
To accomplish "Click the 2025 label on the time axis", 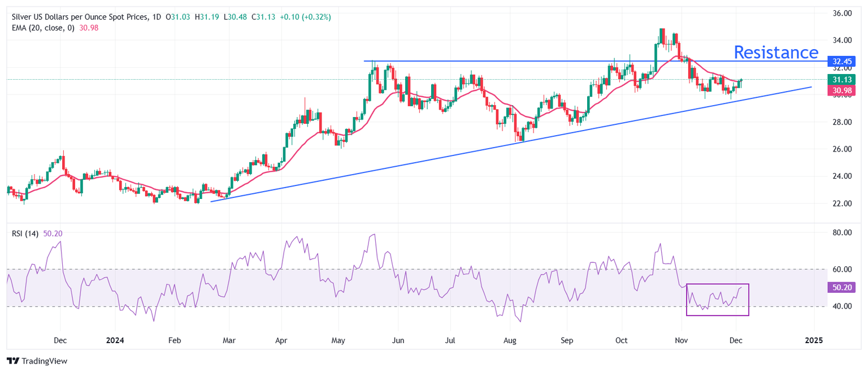I will 813,341.
